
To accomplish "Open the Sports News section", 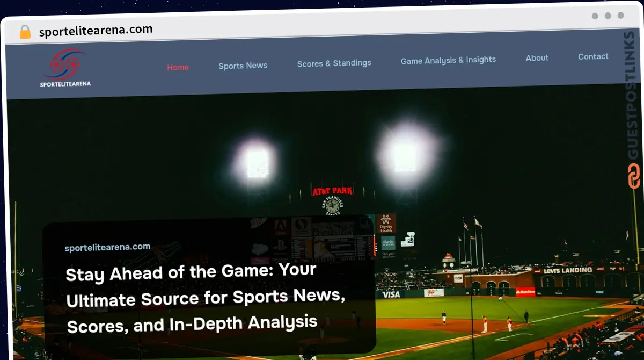I will (x=243, y=66).
